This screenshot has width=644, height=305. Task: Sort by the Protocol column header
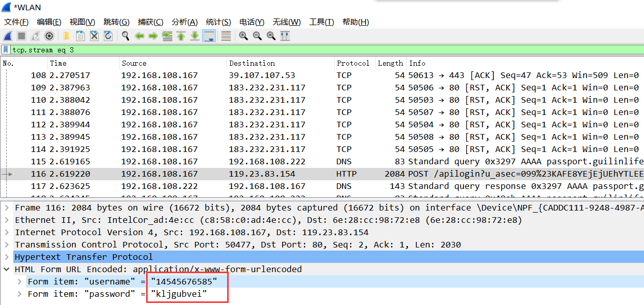coord(355,63)
